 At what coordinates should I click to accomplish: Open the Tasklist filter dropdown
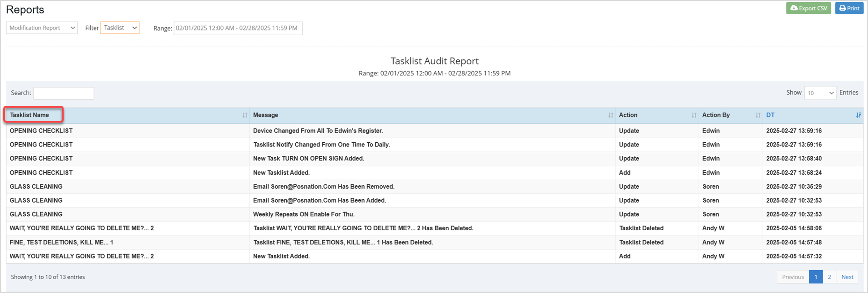[x=120, y=28]
